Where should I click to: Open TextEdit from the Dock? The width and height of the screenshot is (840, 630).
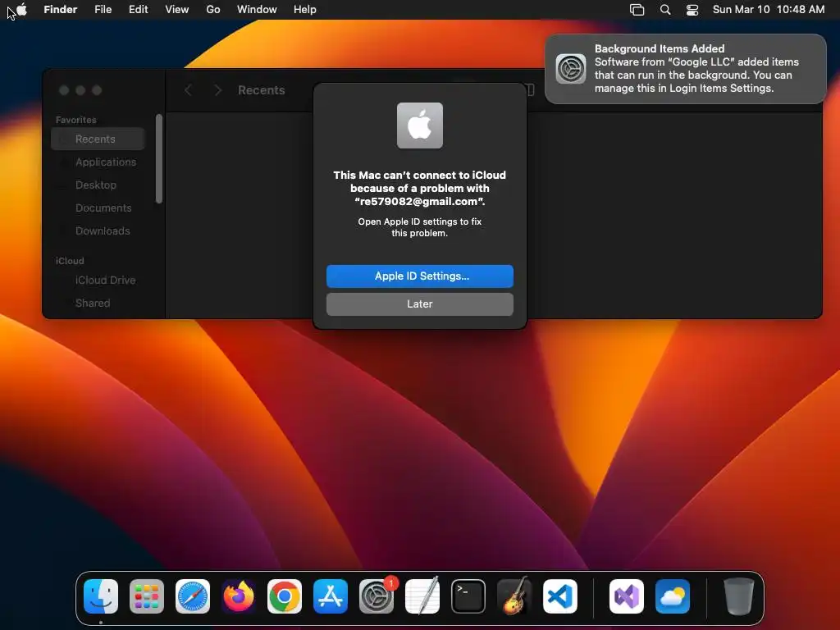click(422, 596)
